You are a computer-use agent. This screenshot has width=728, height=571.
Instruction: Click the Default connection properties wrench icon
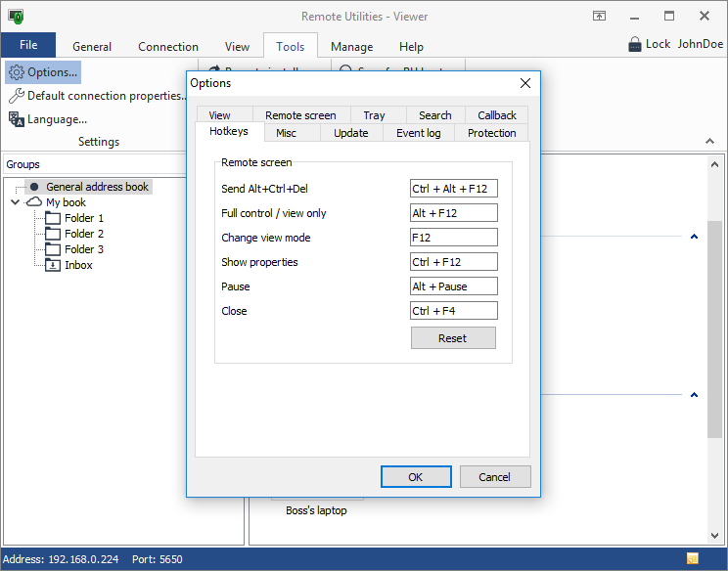click(17, 96)
